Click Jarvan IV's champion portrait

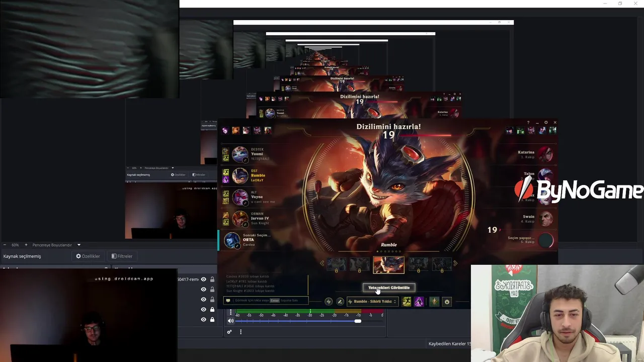[240, 219]
